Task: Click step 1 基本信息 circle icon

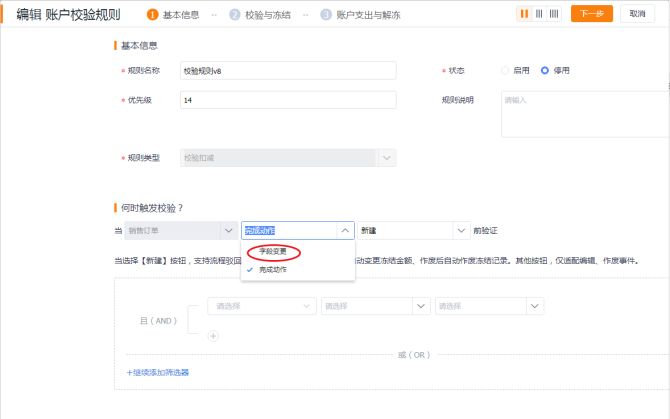Action: pyautogui.click(x=152, y=14)
